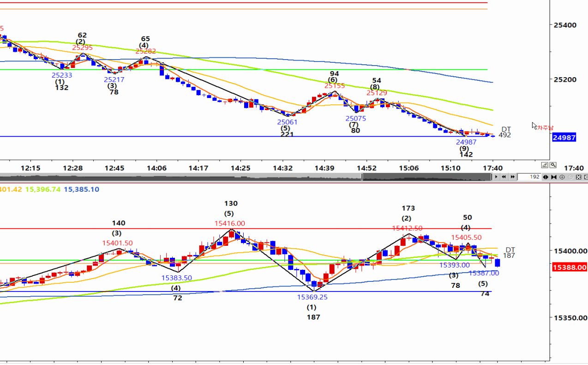Click the magnifier zoom icon
Viewport: 588px width, 365px height.
tap(553, 165)
